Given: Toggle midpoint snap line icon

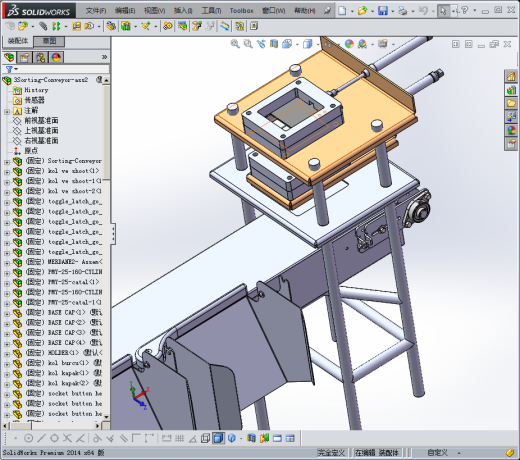Looking at the screenshot, I should point(41,438).
